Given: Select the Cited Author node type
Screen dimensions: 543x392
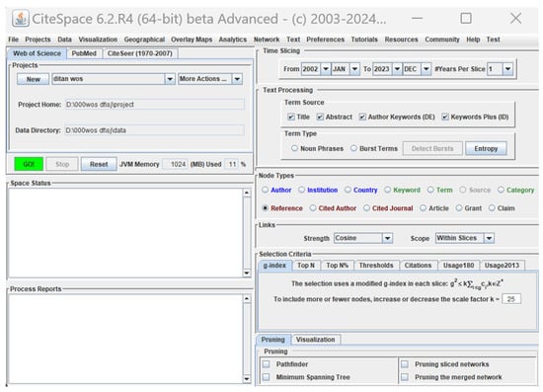Looking at the screenshot, I should pyautogui.click(x=313, y=208).
